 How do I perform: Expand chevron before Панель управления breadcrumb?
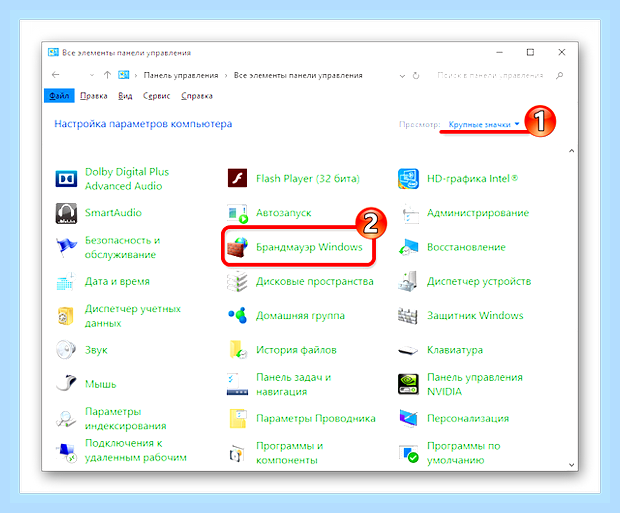136,76
